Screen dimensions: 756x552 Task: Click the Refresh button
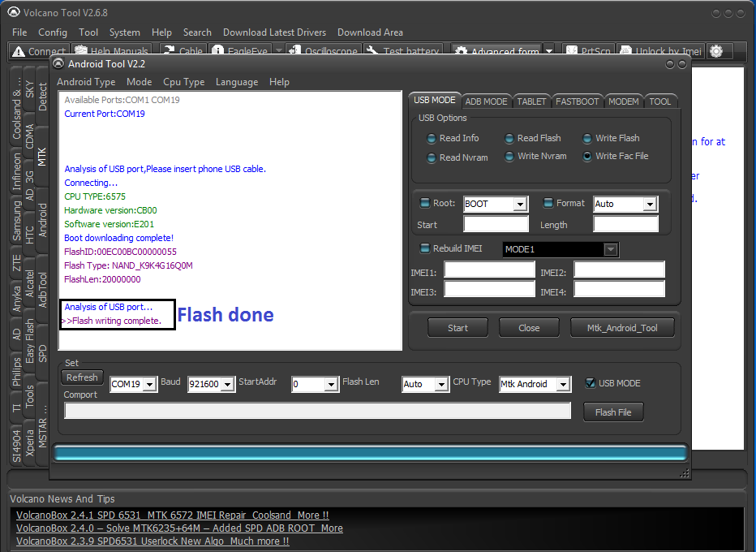tap(82, 377)
